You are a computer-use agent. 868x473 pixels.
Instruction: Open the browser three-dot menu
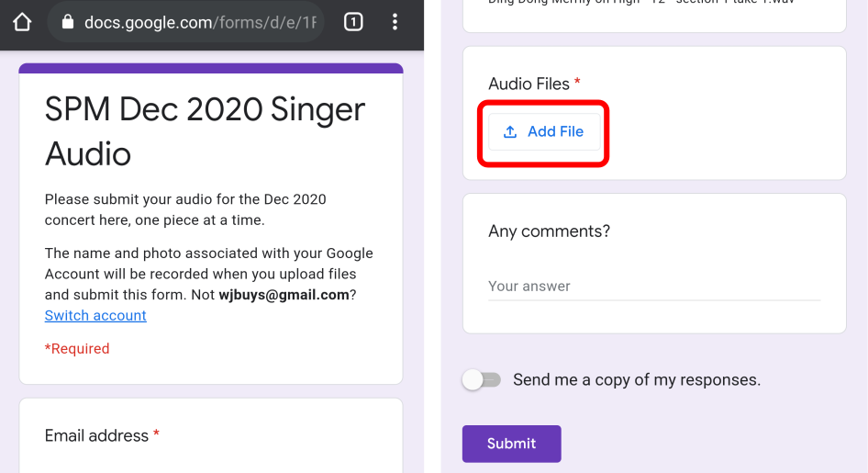coord(395,22)
